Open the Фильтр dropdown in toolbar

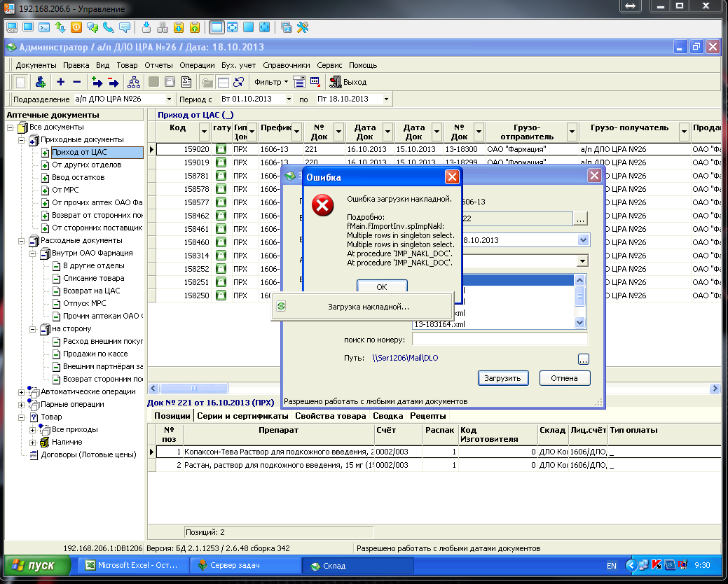270,82
